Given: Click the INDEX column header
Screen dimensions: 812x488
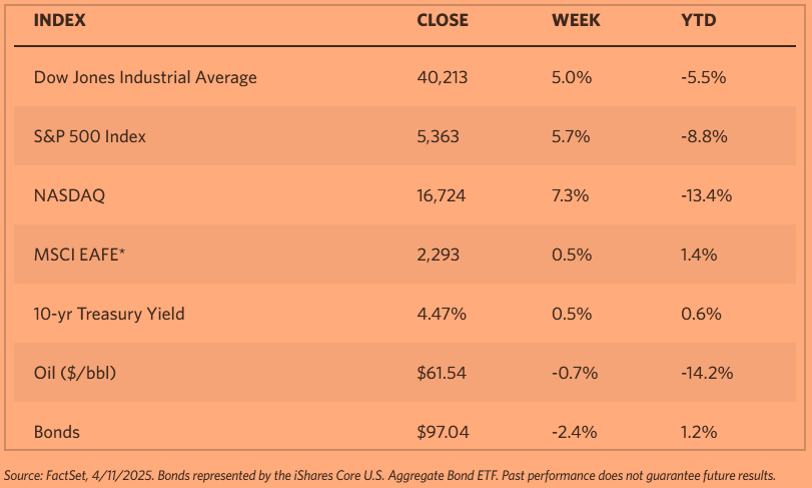Looking at the screenshot, I should 61,21.
